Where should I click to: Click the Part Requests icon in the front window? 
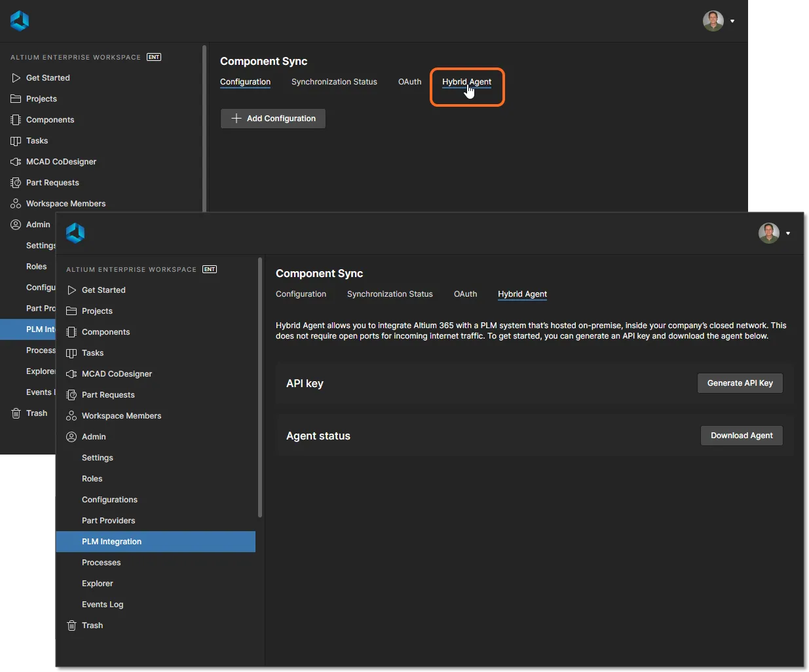(71, 395)
